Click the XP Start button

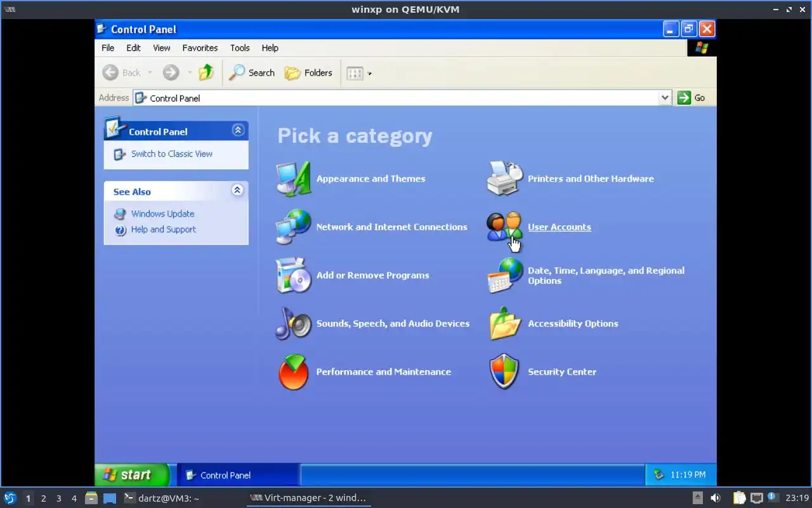click(x=133, y=475)
